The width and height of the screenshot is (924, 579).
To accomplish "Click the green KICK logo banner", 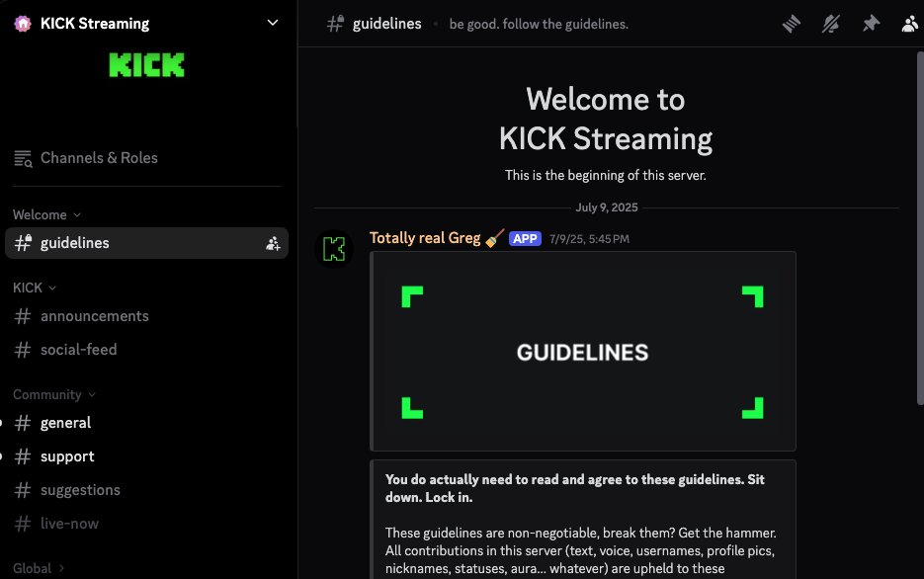I will (x=146, y=65).
